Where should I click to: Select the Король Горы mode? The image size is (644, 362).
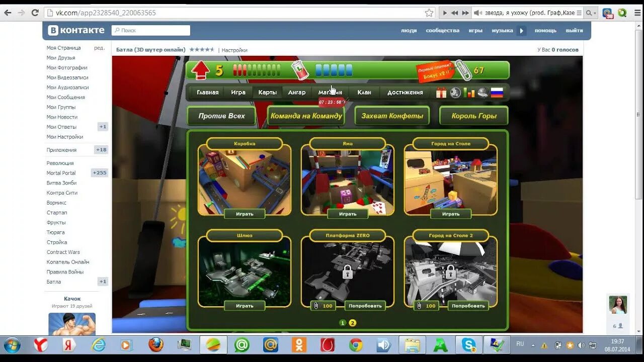(x=474, y=116)
